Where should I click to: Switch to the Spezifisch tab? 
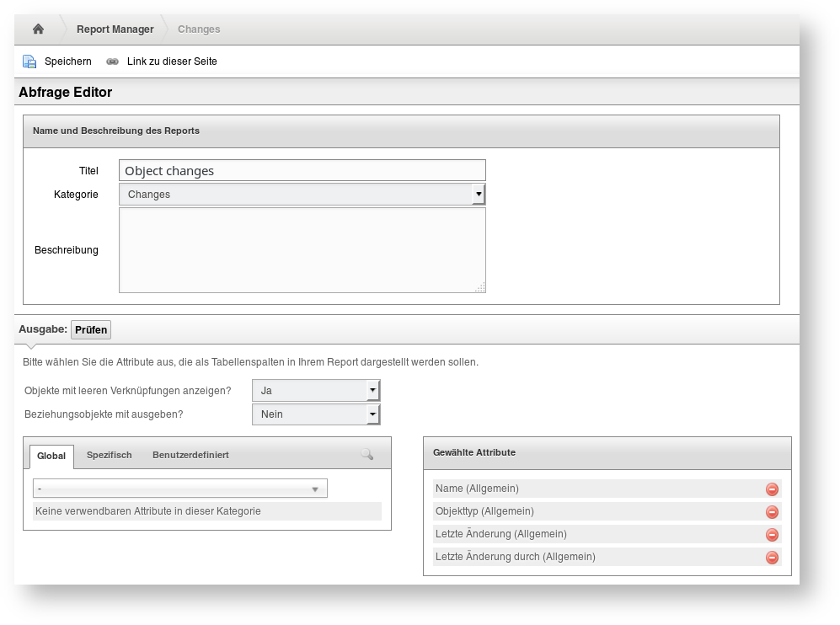(x=109, y=455)
